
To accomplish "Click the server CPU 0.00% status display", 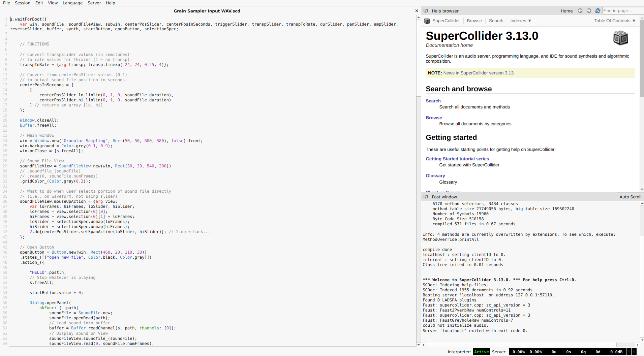I will point(519,352).
